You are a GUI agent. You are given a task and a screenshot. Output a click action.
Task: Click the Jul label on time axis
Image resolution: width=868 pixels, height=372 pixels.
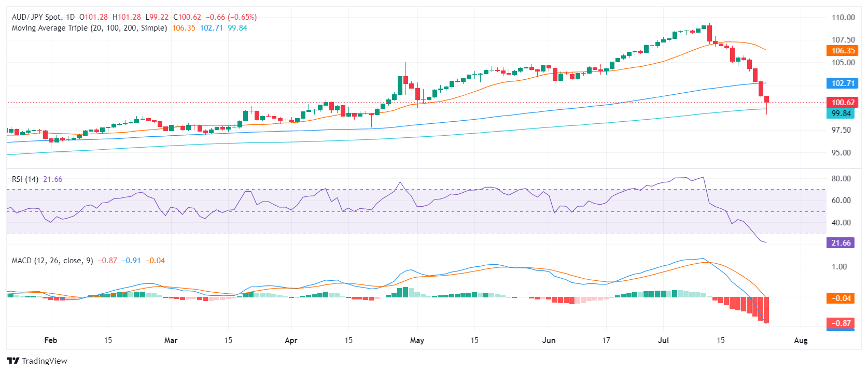pos(663,340)
